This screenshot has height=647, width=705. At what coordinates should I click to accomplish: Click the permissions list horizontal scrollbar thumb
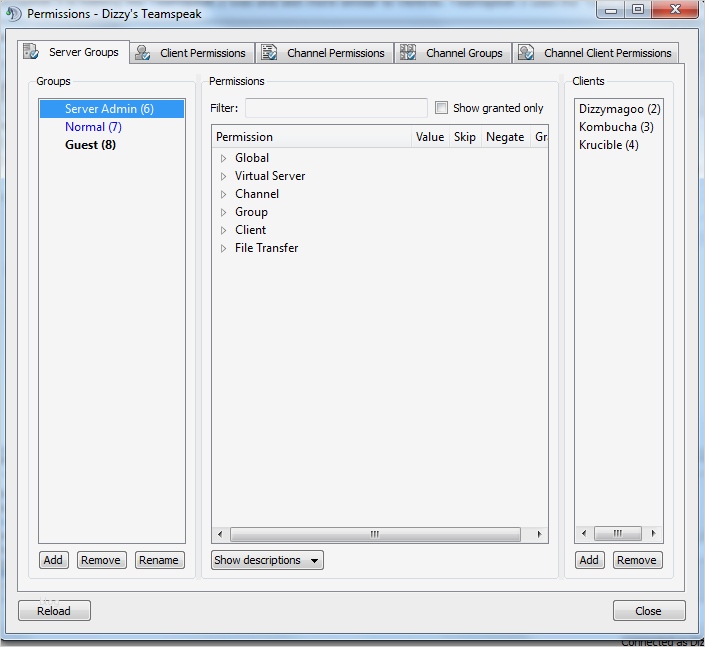point(375,534)
